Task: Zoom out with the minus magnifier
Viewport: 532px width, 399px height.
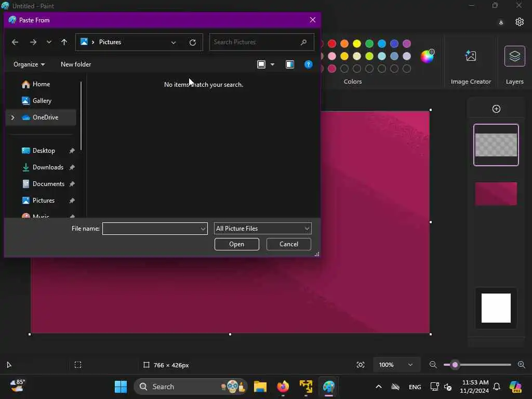Action: (x=433, y=365)
